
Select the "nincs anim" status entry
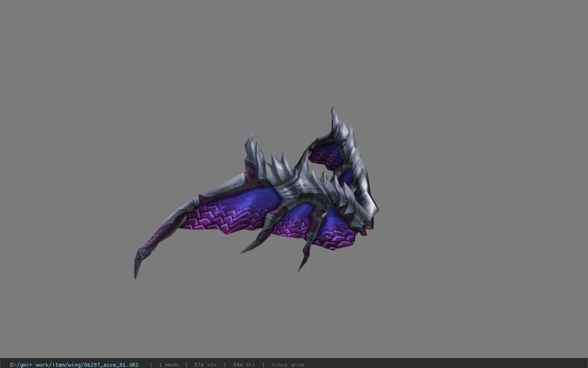pos(288,365)
